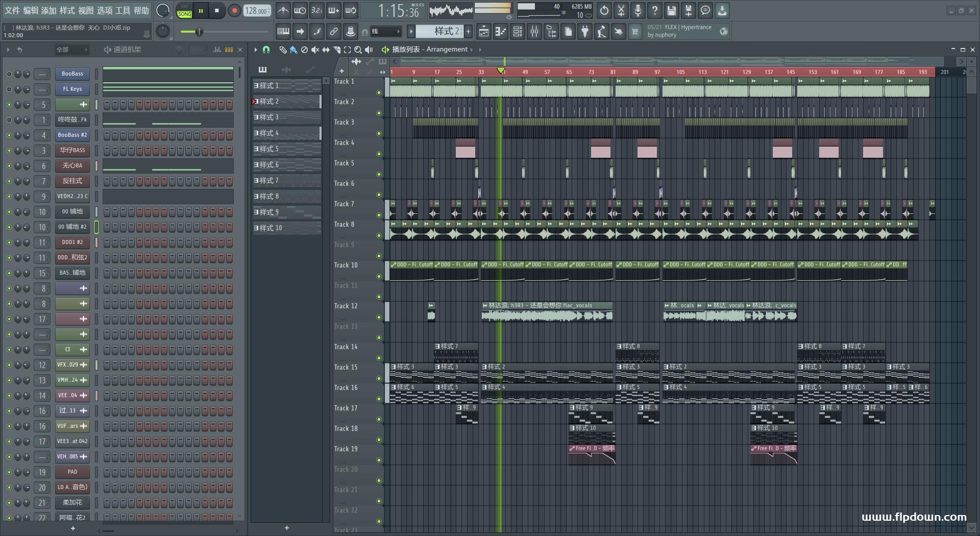Mute Track 12 in the playlist
980x536 pixels.
pyautogui.click(x=379, y=317)
